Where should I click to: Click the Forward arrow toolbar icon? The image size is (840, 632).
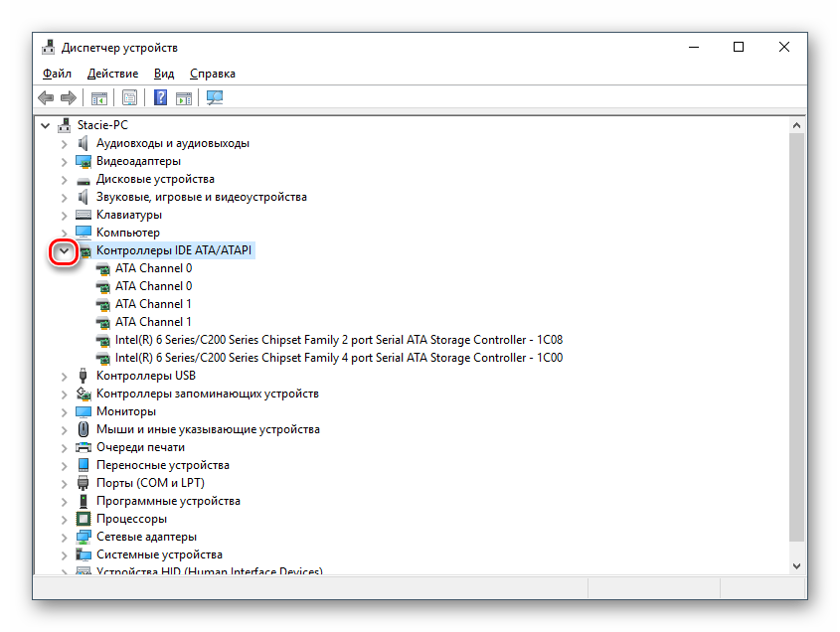point(69,98)
